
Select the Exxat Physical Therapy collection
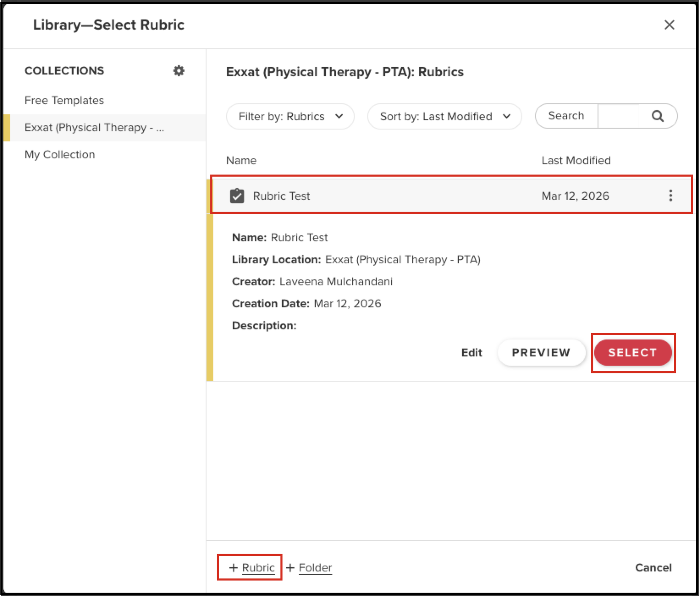click(94, 127)
